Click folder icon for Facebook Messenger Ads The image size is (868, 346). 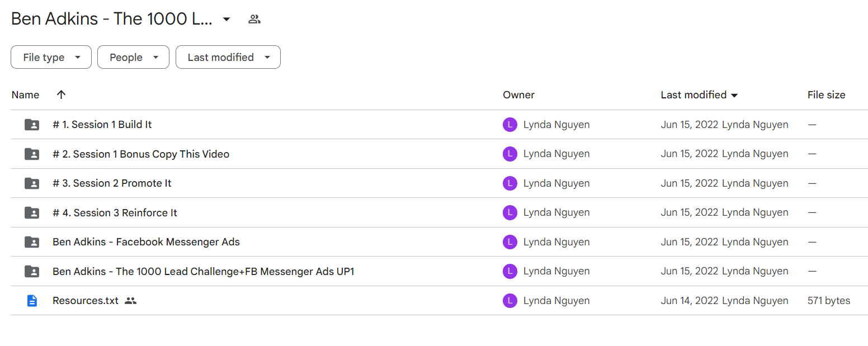32,242
